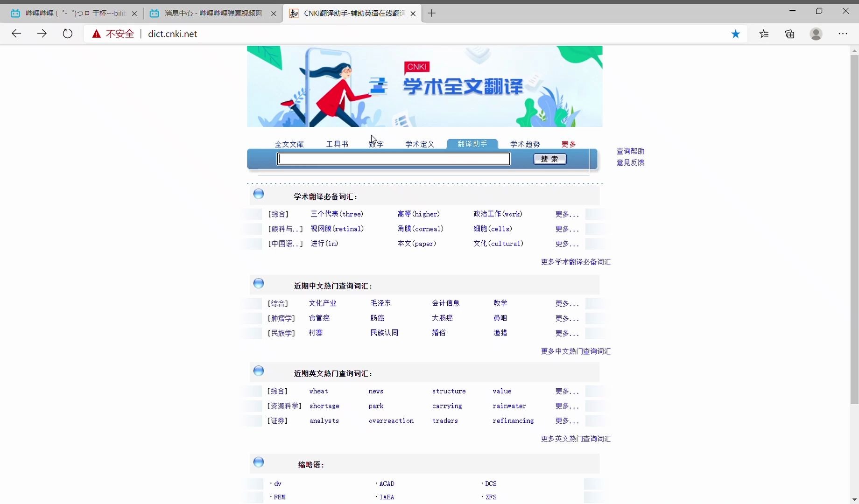Click the 搜索 button
The image size is (859, 504).
coord(550,159)
